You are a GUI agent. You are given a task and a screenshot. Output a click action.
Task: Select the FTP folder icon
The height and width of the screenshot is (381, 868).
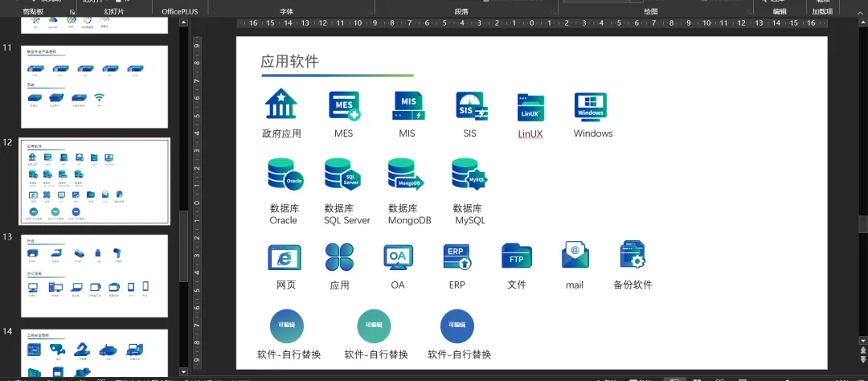[x=517, y=256]
